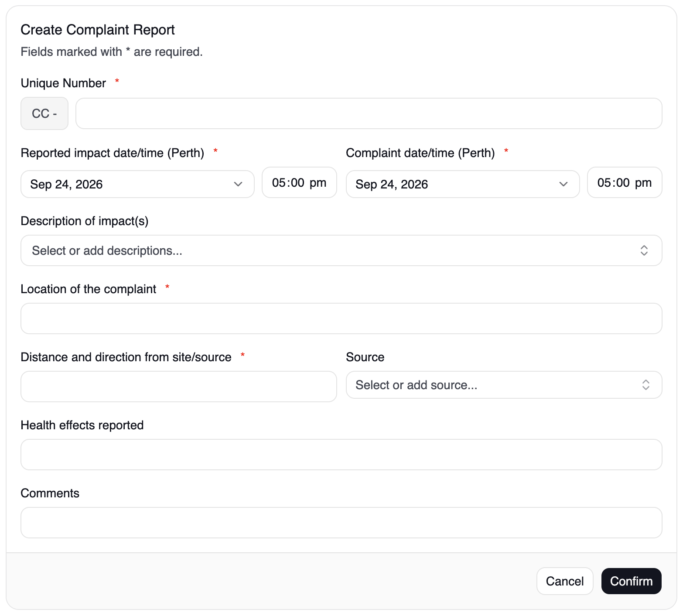Click the Description of impact(s) label
Image resolution: width=683 pixels, height=616 pixels.
click(85, 221)
